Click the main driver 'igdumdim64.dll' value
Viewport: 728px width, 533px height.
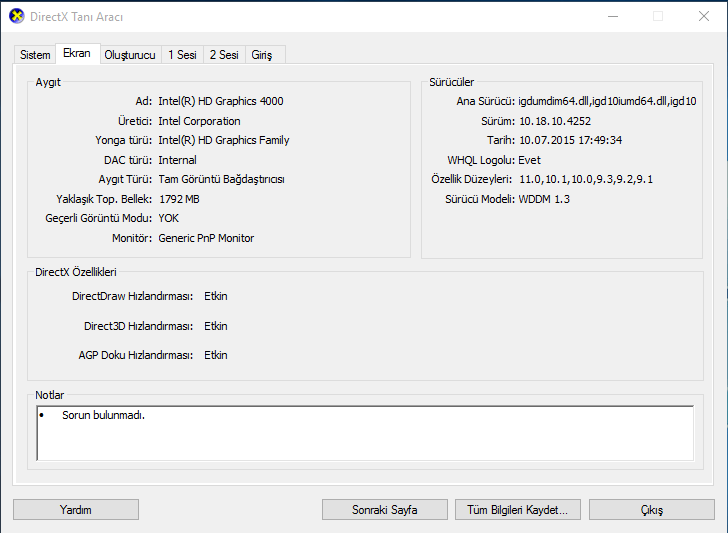(607, 101)
